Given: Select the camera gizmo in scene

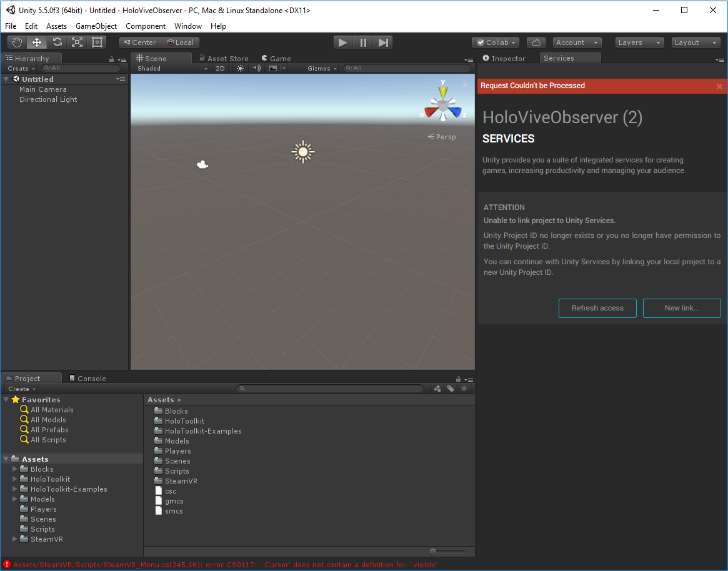Looking at the screenshot, I should 202,165.
